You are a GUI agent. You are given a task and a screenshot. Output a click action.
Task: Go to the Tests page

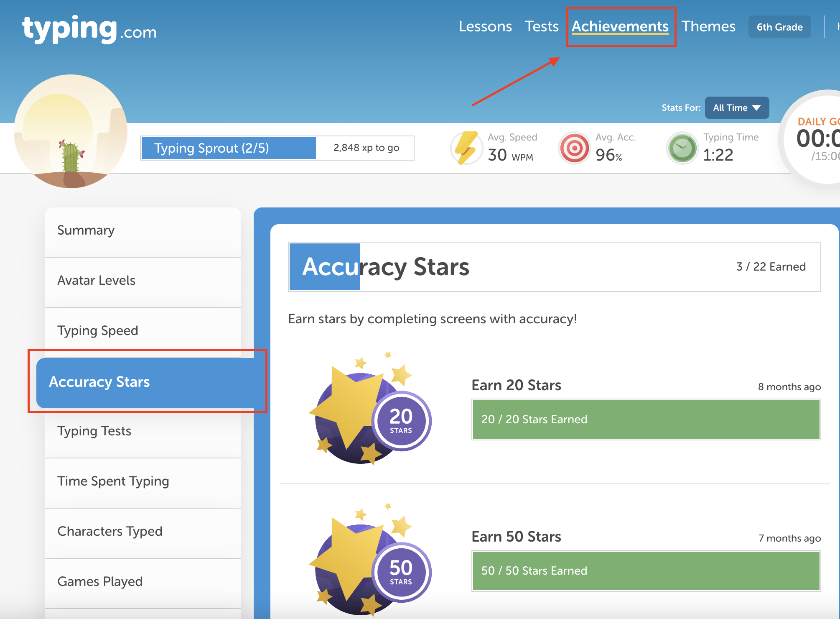pos(542,26)
